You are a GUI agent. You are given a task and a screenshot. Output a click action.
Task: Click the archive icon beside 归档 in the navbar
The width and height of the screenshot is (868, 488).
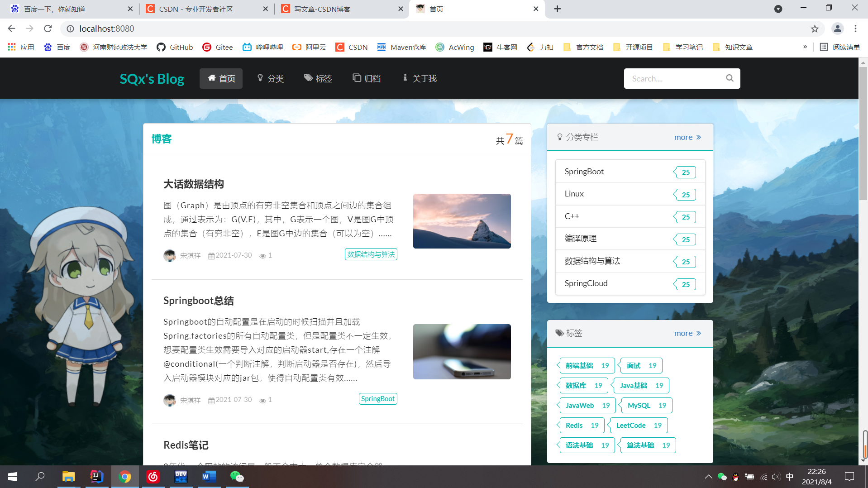356,78
